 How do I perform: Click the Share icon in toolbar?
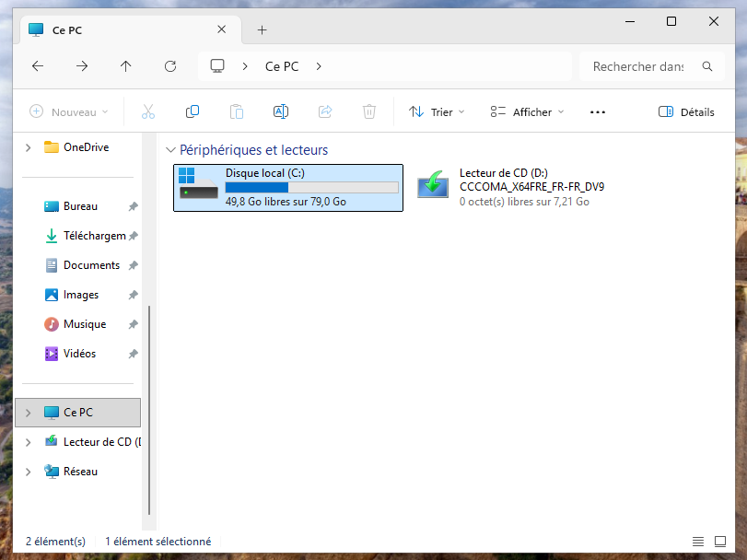[x=325, y=111]
